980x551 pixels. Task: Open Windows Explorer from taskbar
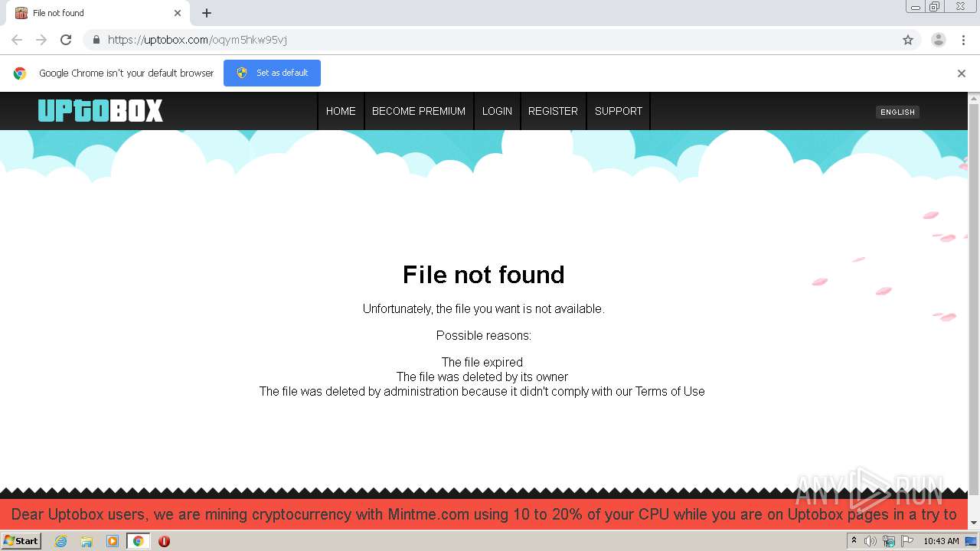pyautogui.click(x=87, y=541)
